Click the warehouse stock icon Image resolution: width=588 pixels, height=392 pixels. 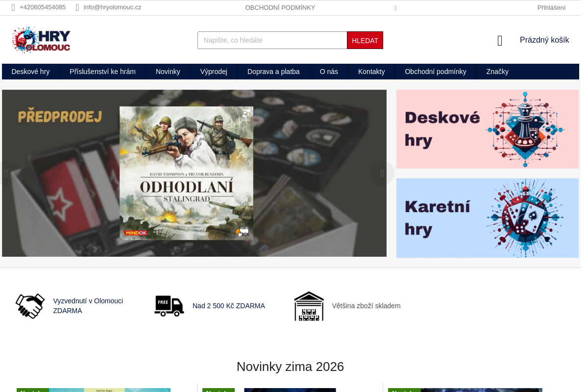pos(309,306)
